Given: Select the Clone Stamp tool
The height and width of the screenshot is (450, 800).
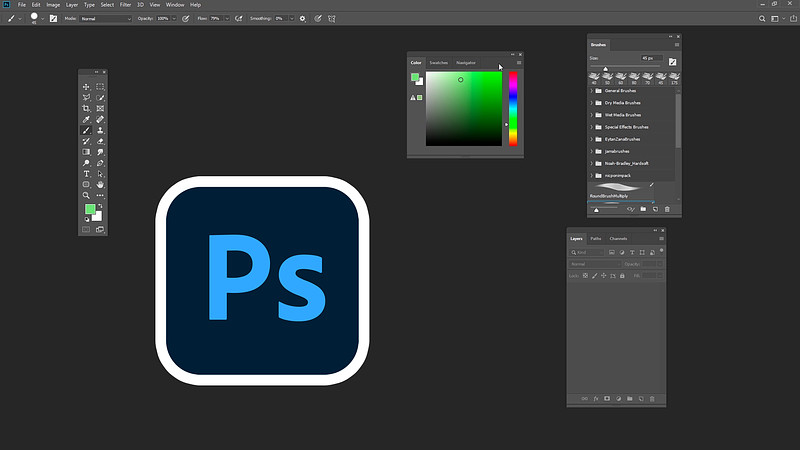Looking at the screenshot, I should tap(100, 130).
